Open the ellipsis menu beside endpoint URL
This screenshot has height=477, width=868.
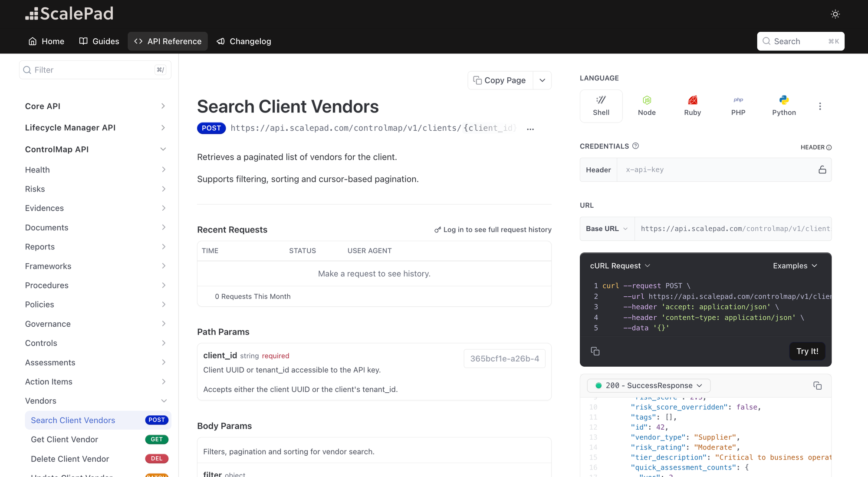point(530,129)
